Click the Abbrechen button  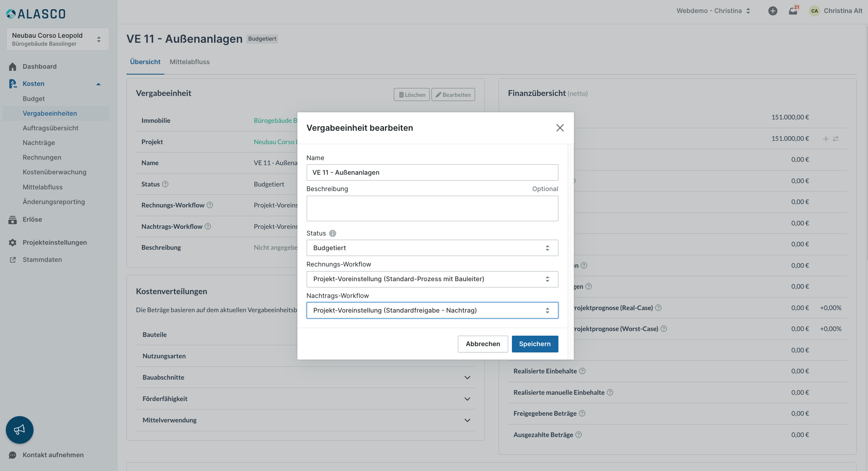point(483,344)
